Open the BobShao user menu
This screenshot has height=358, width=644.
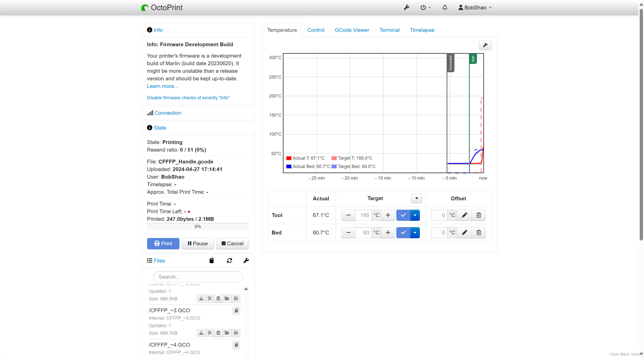[475, 8]
